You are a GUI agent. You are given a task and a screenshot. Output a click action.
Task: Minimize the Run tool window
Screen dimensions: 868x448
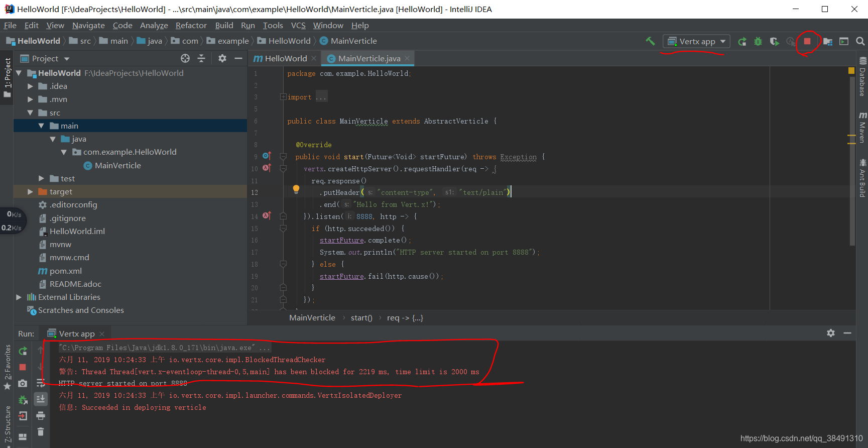point(847,333)
